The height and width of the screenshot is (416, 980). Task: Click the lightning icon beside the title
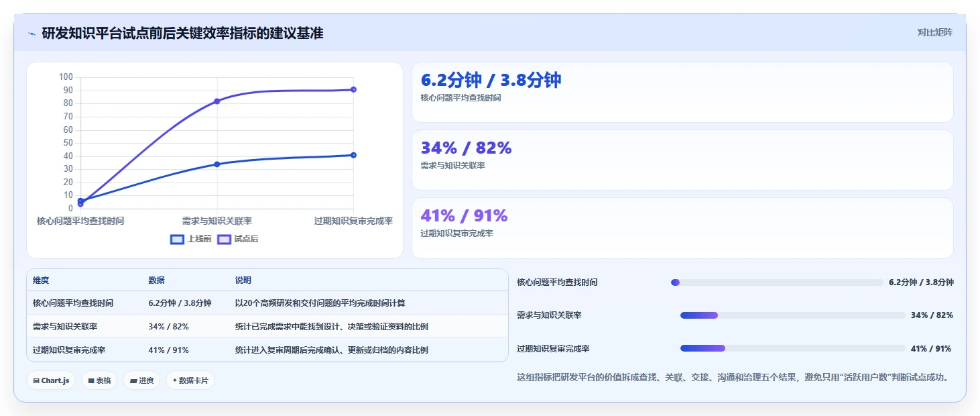click(x=32, y=33)
